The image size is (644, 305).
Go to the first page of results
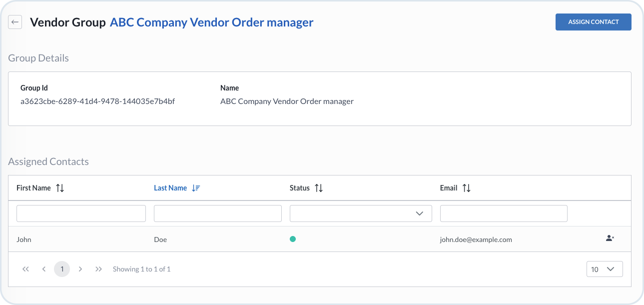pos(26,269)
